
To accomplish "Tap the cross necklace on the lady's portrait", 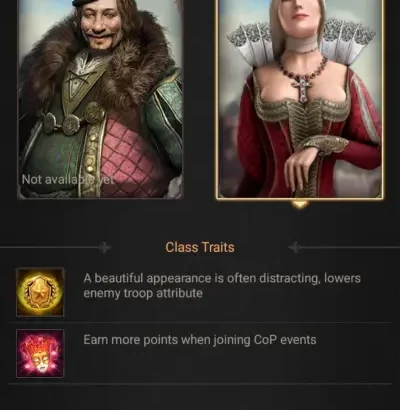I will point(302,87).
